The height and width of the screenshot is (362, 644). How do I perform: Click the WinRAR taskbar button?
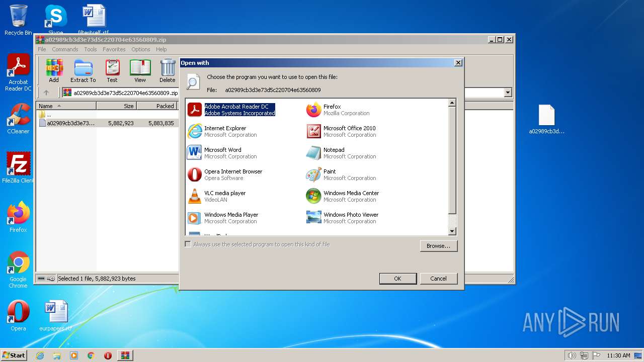(x=125, y=355)
